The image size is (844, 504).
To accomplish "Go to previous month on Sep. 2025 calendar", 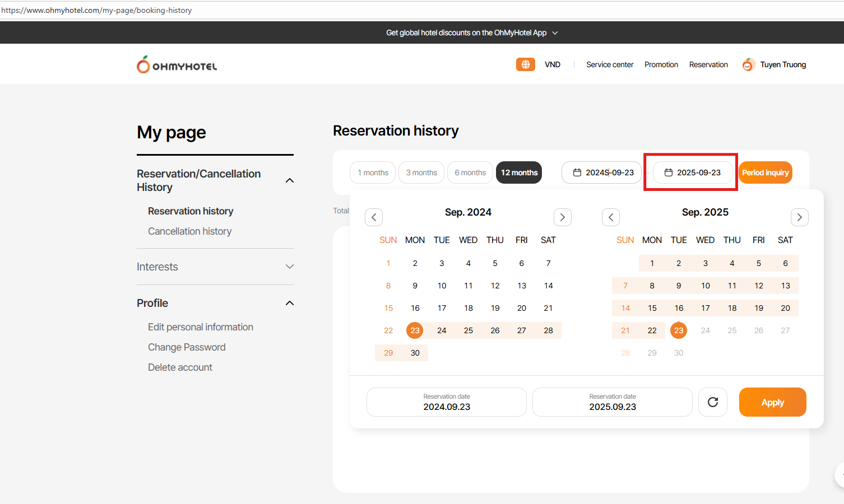I will pyautogui.click(x=611, y=217).
